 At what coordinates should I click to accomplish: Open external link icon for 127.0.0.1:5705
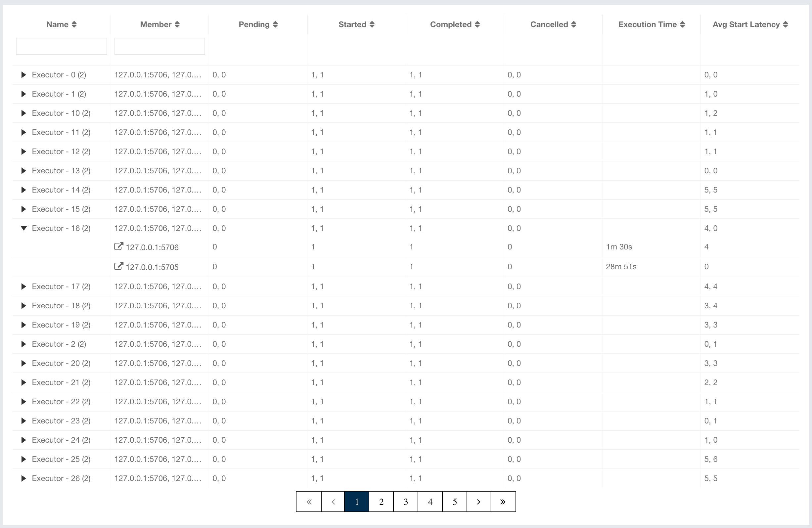[x=118, y=266]
